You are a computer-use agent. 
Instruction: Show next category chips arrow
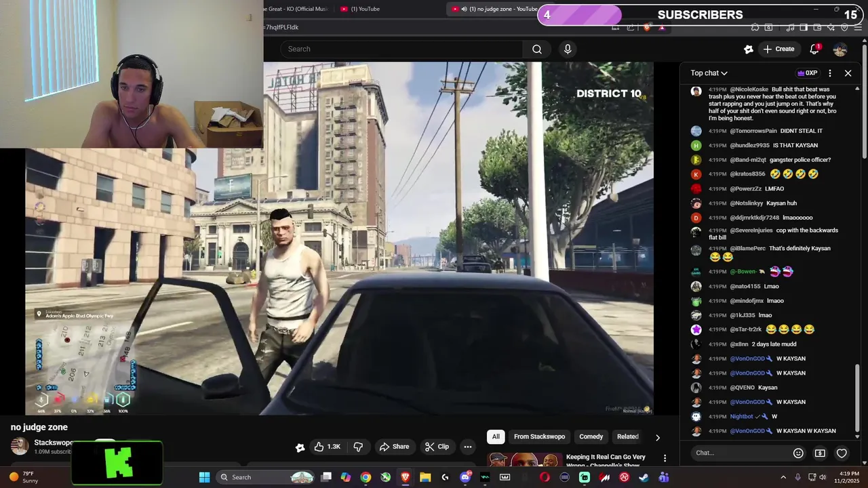657,437
